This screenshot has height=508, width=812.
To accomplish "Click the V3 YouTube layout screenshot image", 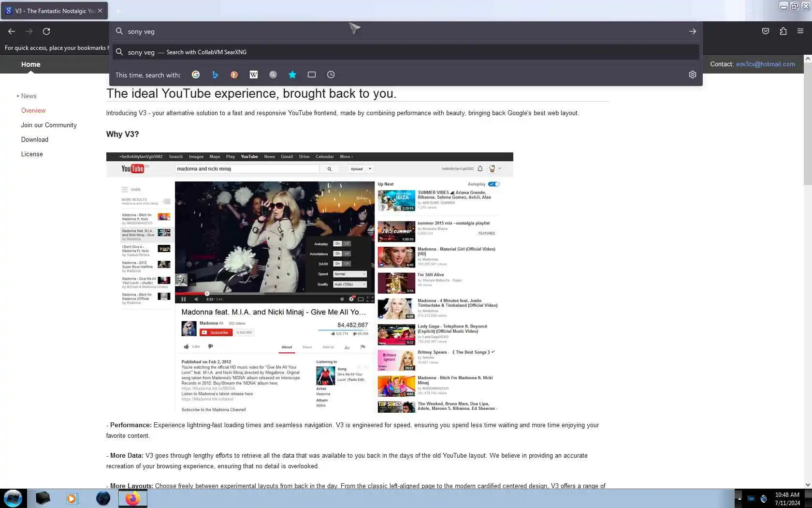I will click(310, 283).
